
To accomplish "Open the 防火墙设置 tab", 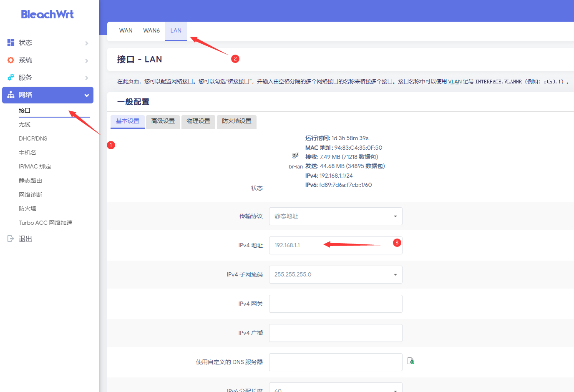I will pos(237,121).
